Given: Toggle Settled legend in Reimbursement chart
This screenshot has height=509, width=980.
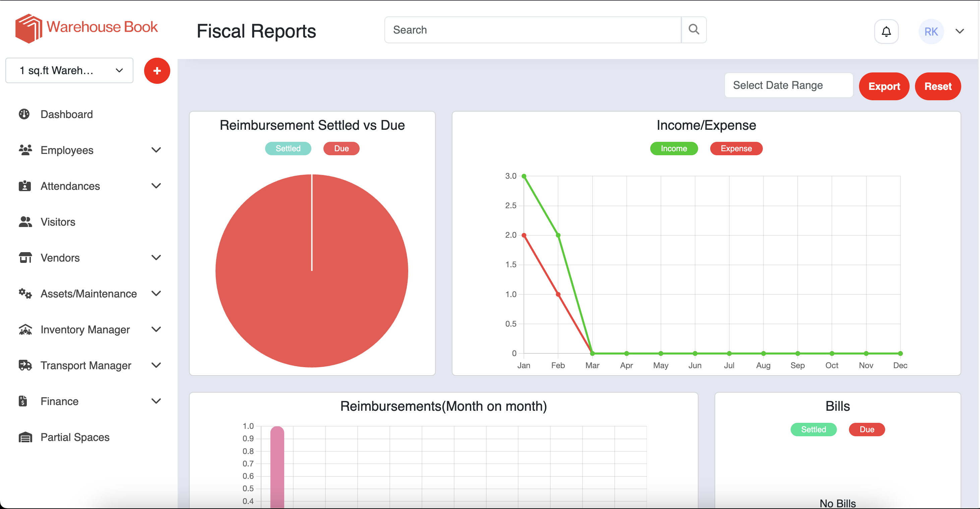Looking at the screenshot, I should (x=288, y=149).
